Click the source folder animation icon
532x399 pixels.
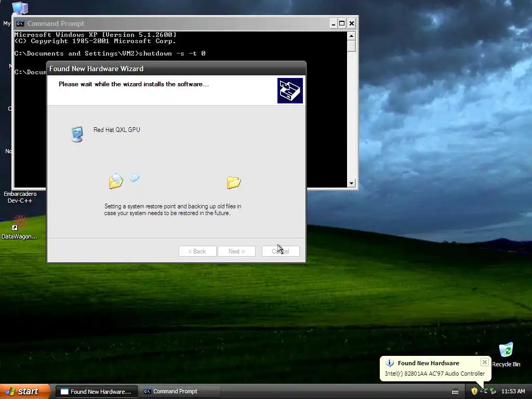pyautogui.click(x=116, y=181)
